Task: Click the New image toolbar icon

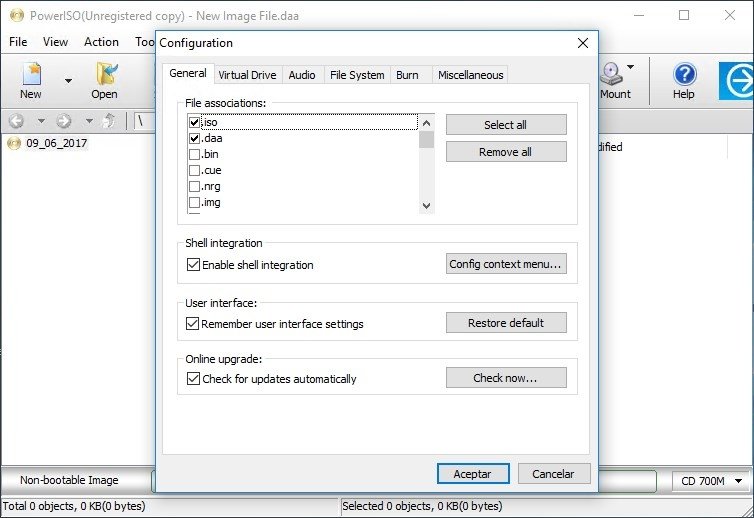Action: click(x=31, y=74)
